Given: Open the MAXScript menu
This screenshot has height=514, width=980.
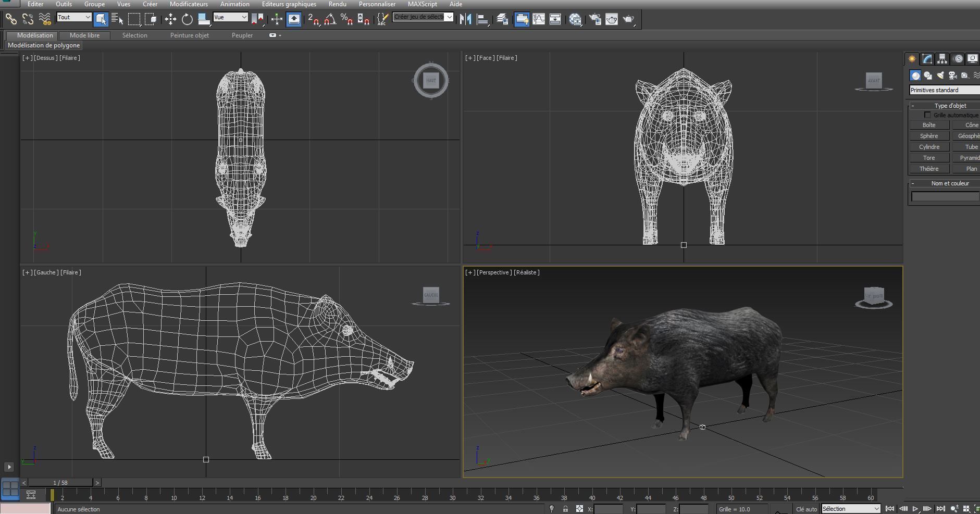Looking at the screenshot, I should [422, 4].
